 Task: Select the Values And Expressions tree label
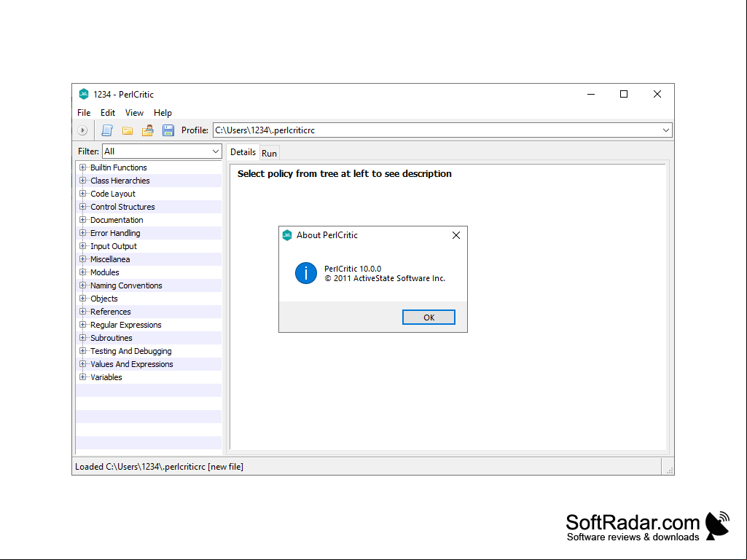131,364
